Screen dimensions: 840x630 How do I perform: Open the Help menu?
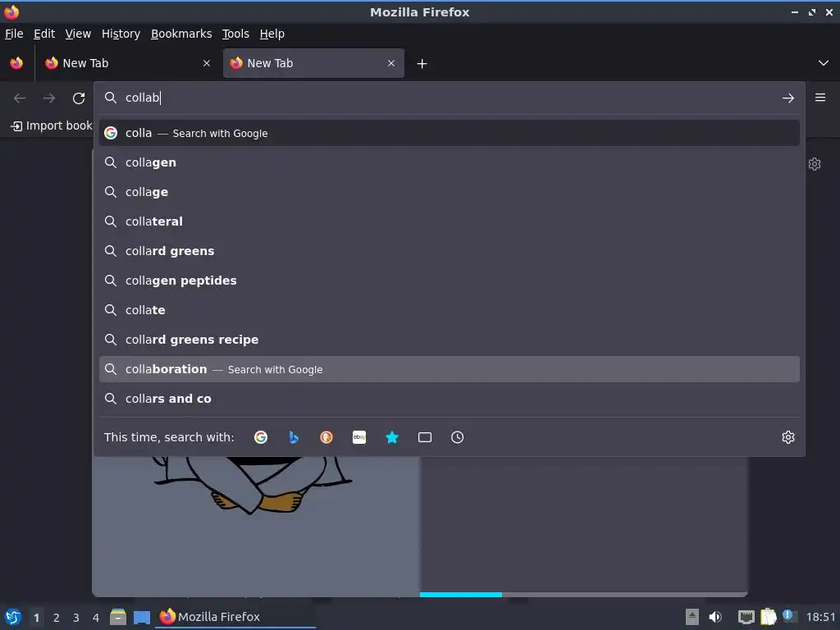[272, 34]
